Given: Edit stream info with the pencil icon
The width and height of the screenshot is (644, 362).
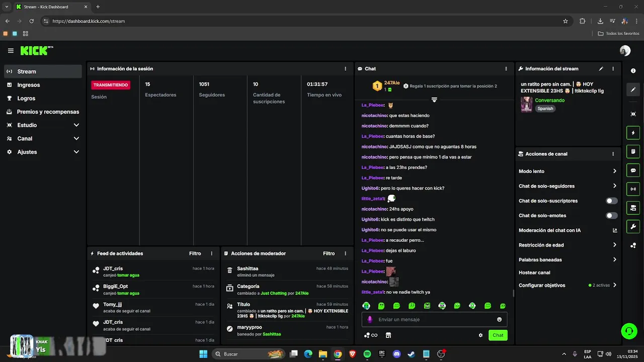Looking at the screenshot, I should tap(601, 69).
